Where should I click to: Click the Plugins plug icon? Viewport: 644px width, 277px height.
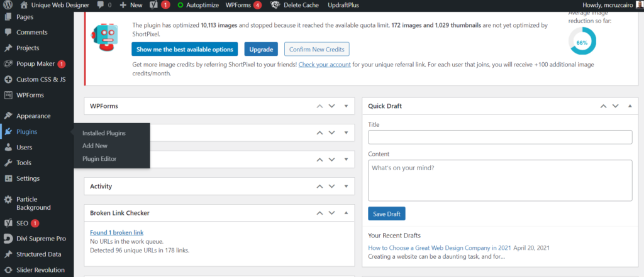8,132
